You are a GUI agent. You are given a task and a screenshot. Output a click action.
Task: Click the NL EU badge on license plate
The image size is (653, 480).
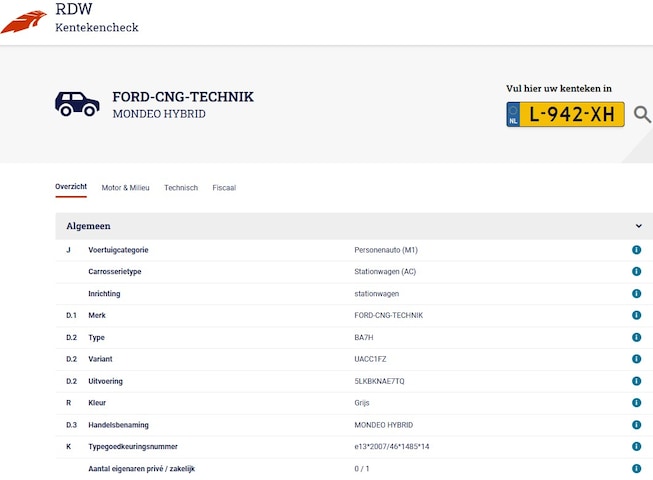(513, 114)
